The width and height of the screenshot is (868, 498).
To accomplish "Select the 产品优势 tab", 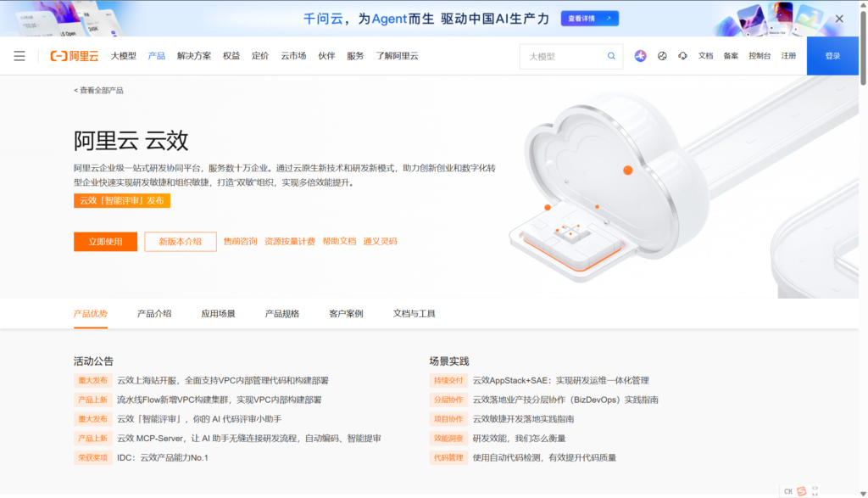I will pos(90,314).
